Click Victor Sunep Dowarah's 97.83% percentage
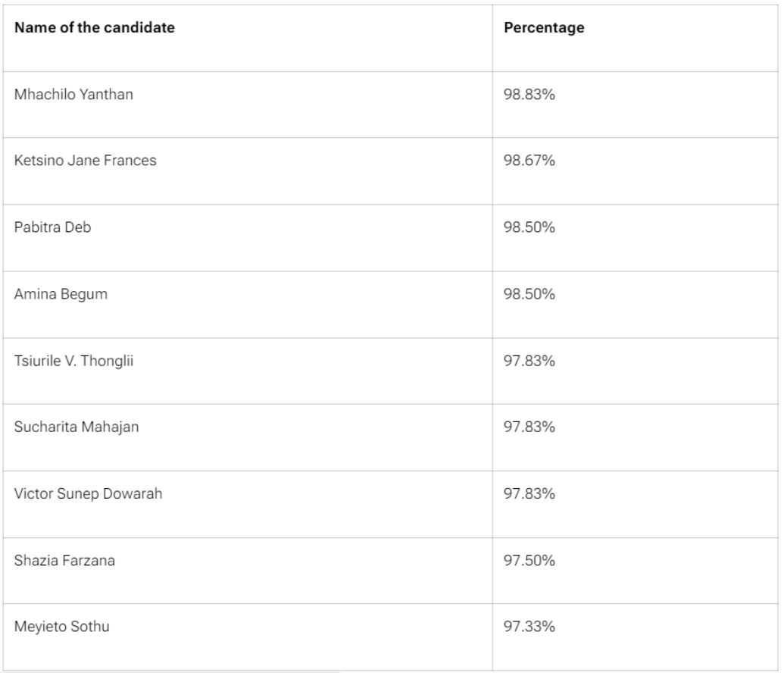This screenshot has height=673, width=784. click(529, 493)
